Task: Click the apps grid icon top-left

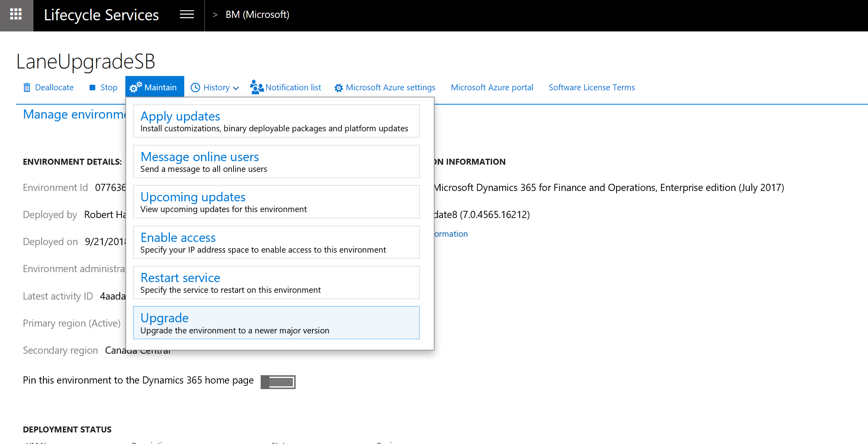Action: pos(15,14)
